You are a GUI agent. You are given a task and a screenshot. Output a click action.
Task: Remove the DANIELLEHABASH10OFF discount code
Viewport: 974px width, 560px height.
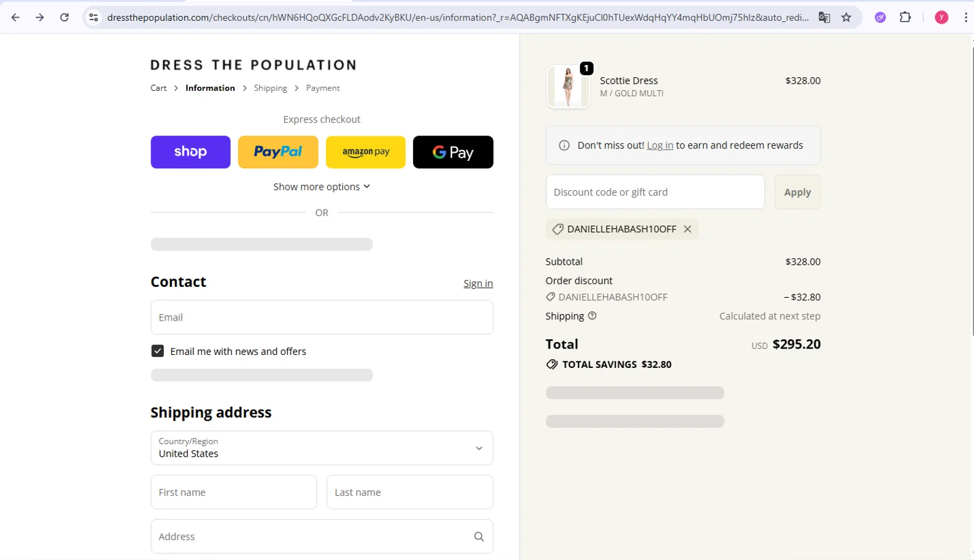(x=688, y=229)
